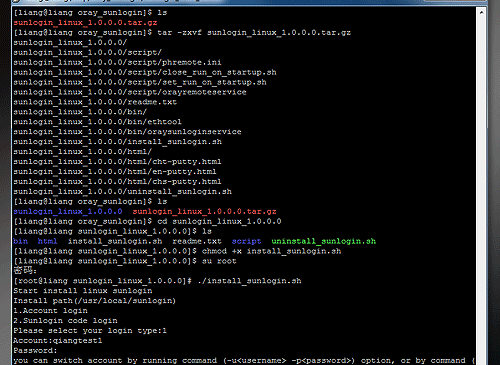Select the 'script/phremote.ini' line
This screenshot has width=500, height=365.
click(117, 62)
